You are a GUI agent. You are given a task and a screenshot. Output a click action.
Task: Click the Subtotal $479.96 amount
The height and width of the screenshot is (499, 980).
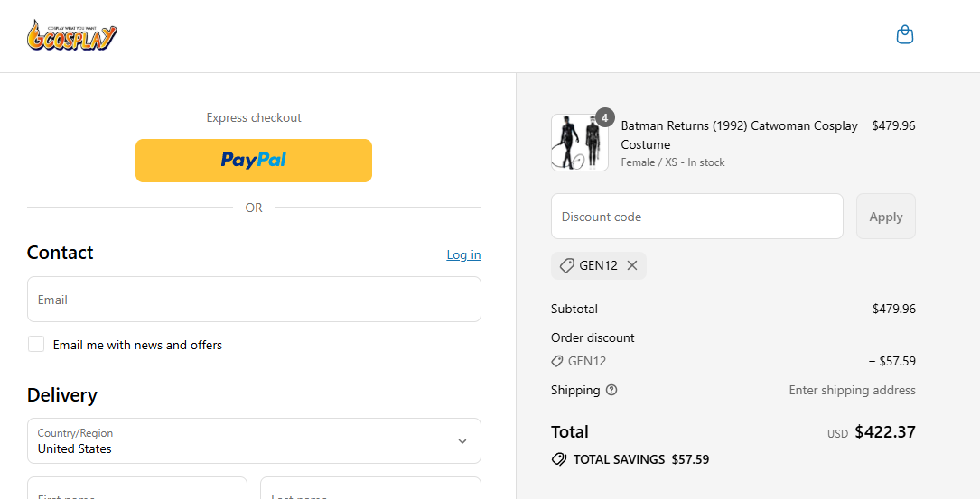894,309
